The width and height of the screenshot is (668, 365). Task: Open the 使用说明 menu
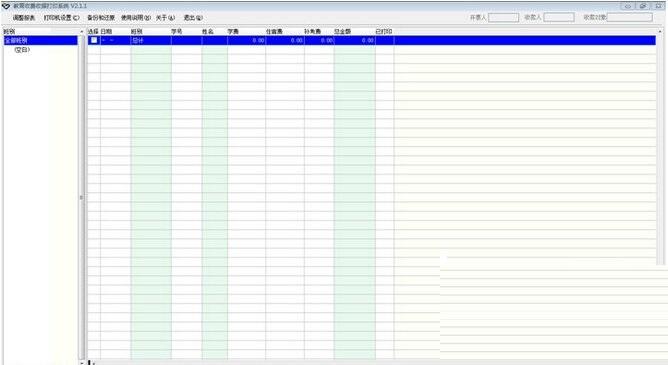[136, 18]
